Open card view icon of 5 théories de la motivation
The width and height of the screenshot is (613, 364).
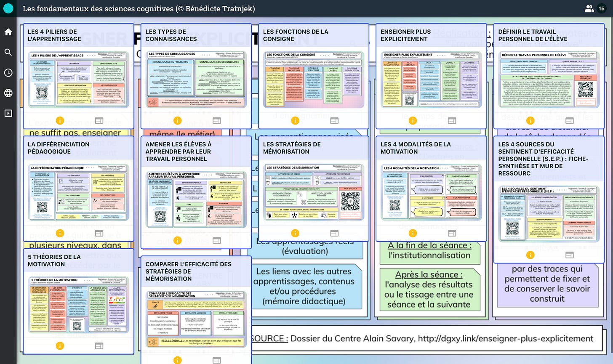pos(99,346)
